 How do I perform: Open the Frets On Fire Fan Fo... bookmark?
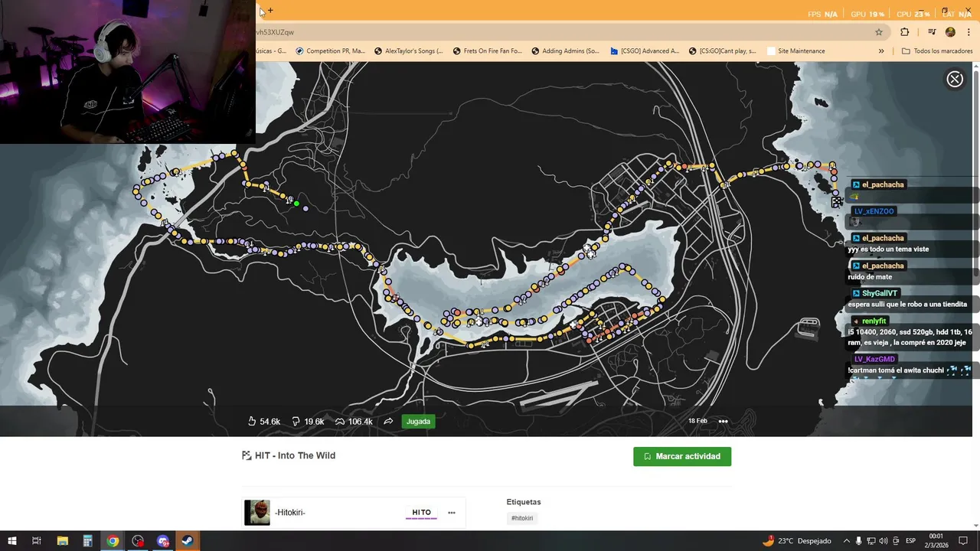click(487, 51)
